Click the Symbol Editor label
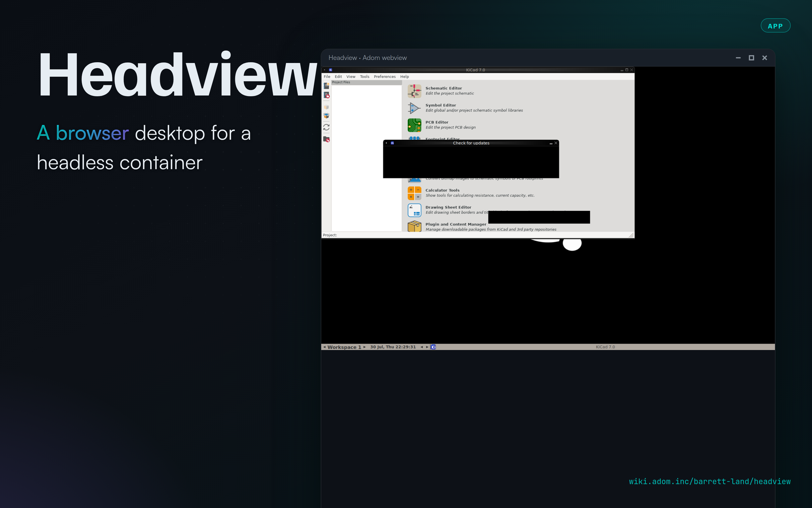The image size is (812, 508). (441, 105)
